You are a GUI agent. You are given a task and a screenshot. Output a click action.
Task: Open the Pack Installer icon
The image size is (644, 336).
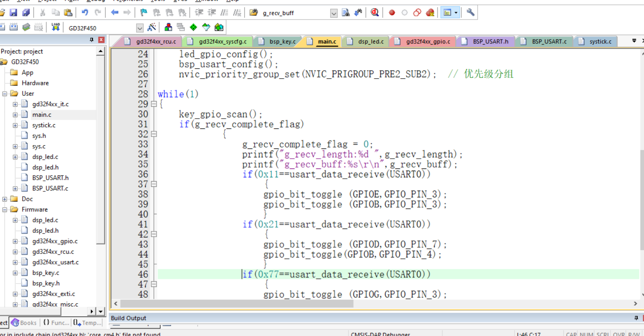(x=219, y=27)
